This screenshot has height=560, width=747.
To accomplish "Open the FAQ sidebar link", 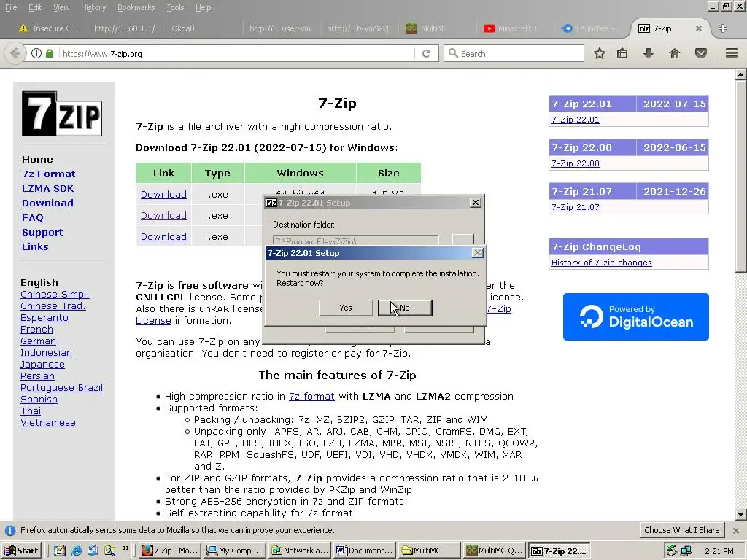I will (32, 217).
